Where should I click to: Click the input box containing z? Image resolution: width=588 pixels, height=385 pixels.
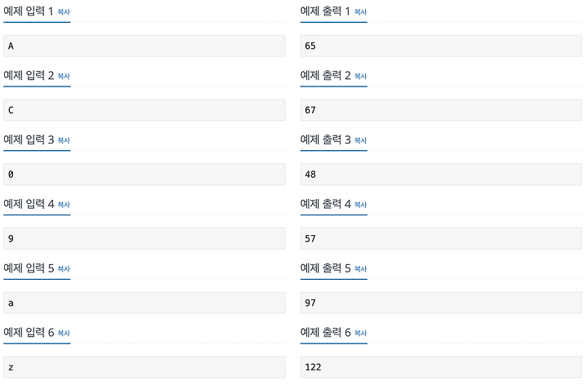tap(145, 367)
